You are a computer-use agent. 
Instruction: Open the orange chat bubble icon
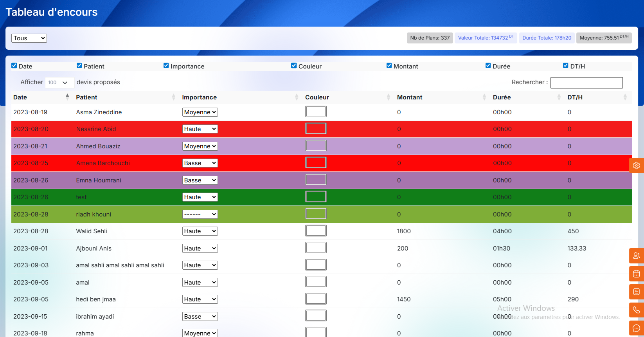pos(636,328)
